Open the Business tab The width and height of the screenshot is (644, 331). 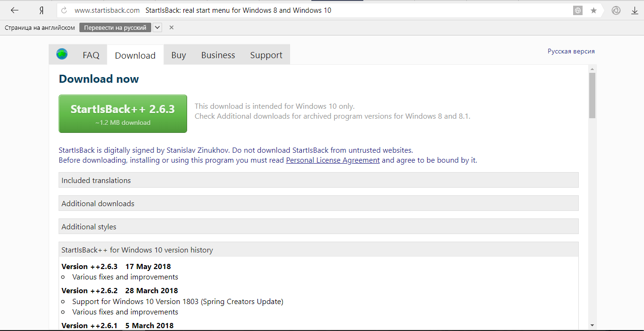tap(218, 55)
